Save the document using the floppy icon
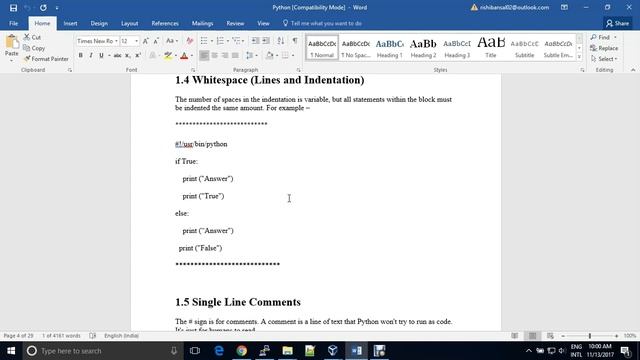Screen dimensions: 640x360 tap(13, 8)
